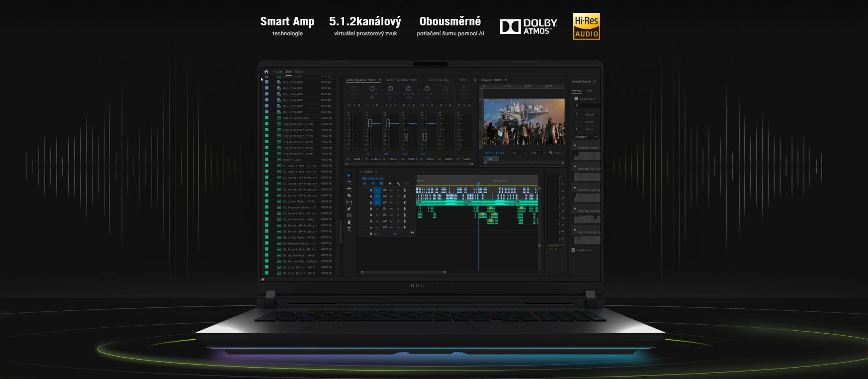Open the Fit zoom level dropdown
The width and height of the screenshot is (868, 379).
click(x=519, y=153)
